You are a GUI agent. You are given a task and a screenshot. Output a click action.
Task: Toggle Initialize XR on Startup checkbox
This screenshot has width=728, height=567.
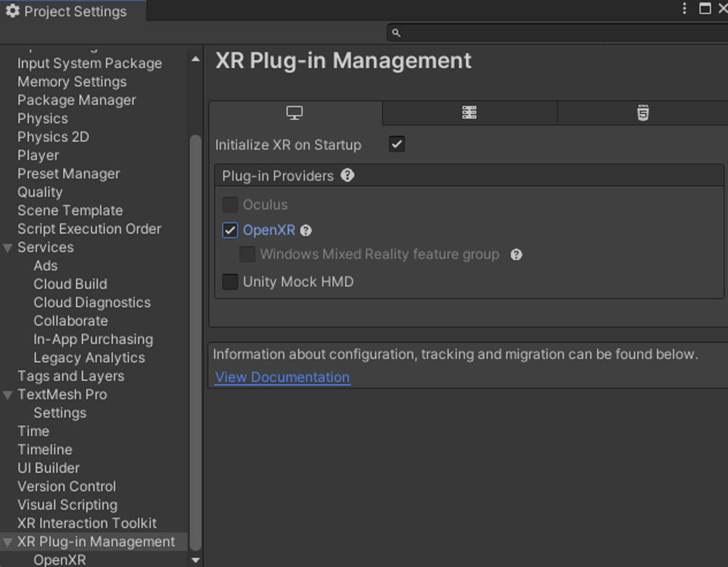pos(397,144)
